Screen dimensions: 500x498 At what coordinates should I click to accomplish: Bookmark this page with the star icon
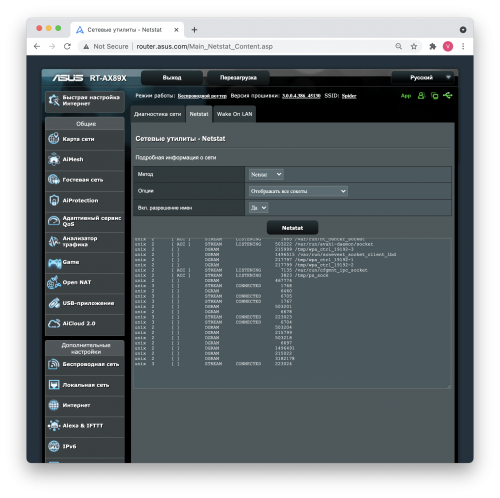(x=414, y=46)
